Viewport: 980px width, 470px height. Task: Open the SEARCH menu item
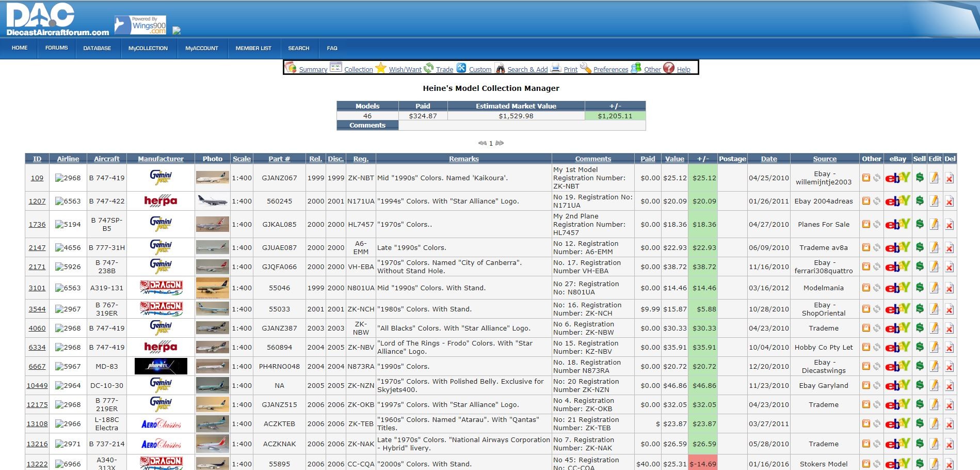click(299, 48)
